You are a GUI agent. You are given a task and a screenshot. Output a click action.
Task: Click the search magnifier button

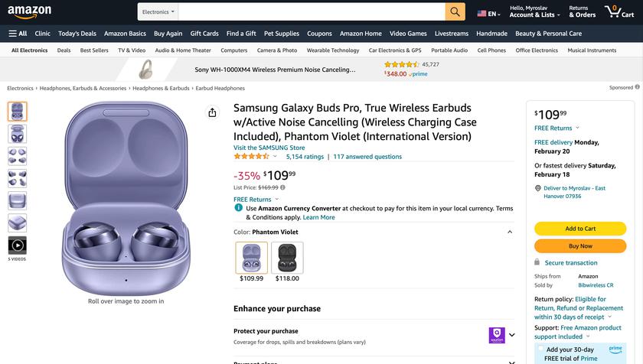pyautogui.click(x=455, y=12)
